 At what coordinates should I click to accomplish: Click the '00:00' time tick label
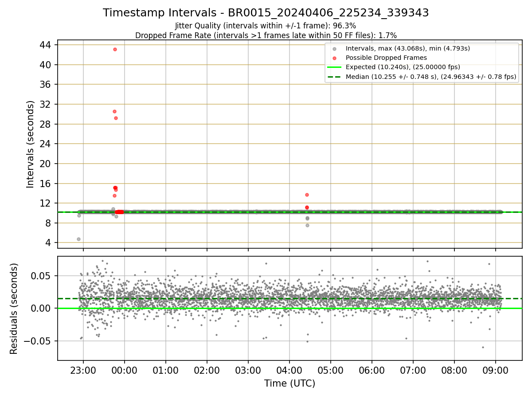[x=124, y=371]
